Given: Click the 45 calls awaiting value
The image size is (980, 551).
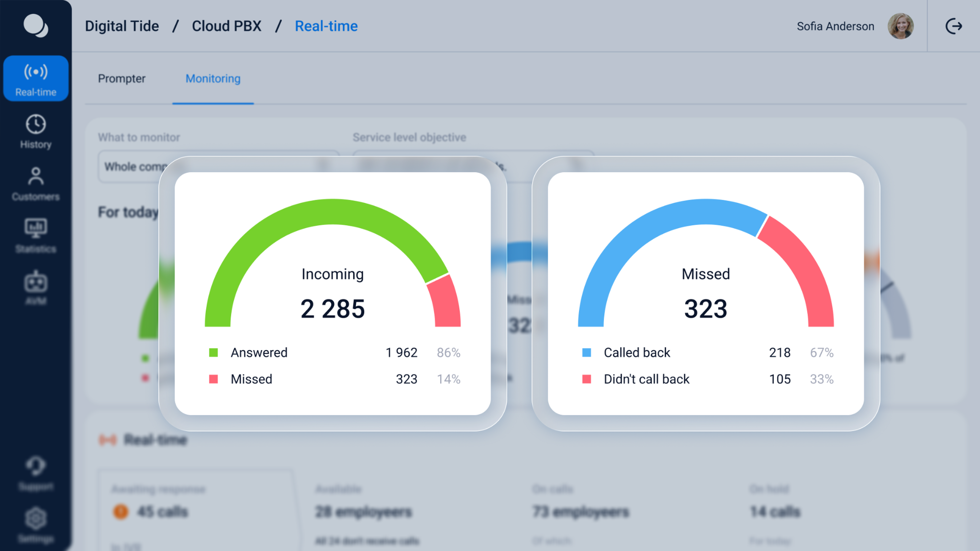Looking at the screenshot, I should pyautogui.click(x=163, y=511).
